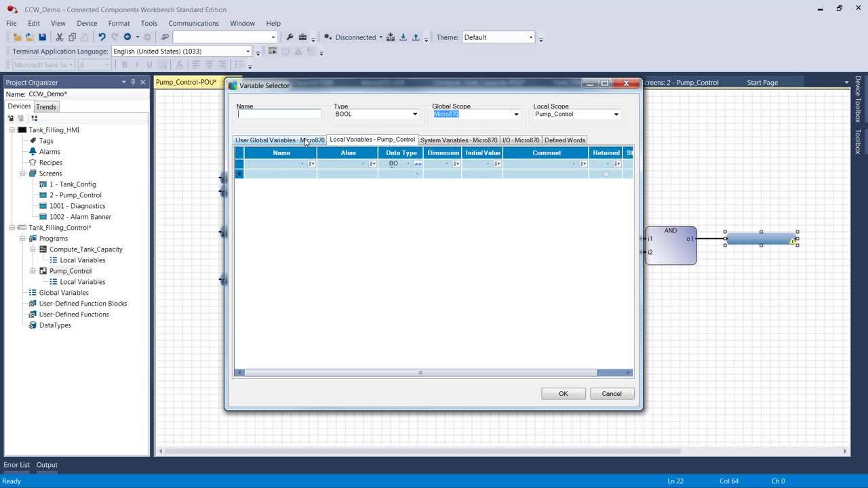The image size is (868, 488).
Task: Click the Download to controller icon
Action: [x=403, y=37]
